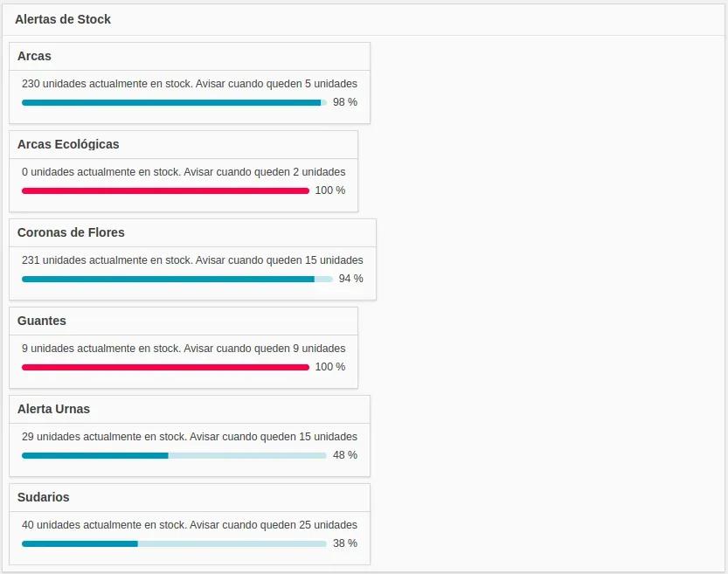Click the 94 % label for Coronas
Image resolution: width=728 pixels, height=574 pixels.
(x=351, y=279)
